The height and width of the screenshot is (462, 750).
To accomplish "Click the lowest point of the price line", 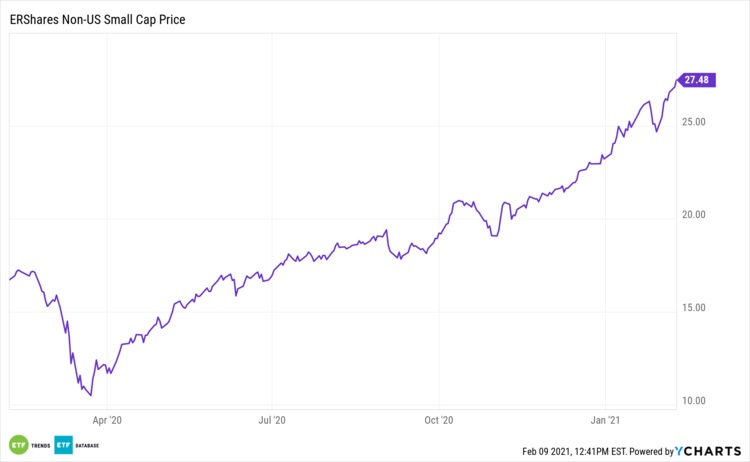I will coord(91,395).
